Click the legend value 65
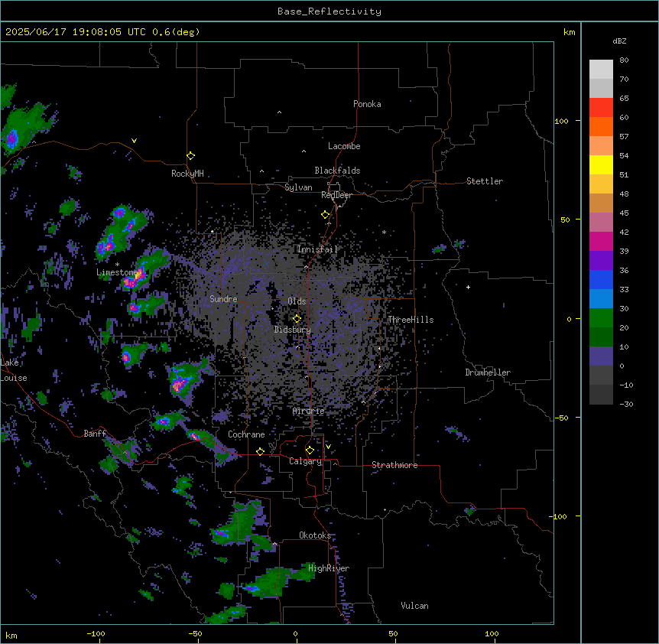Screen dimensions: 659x644 point(624,99)
